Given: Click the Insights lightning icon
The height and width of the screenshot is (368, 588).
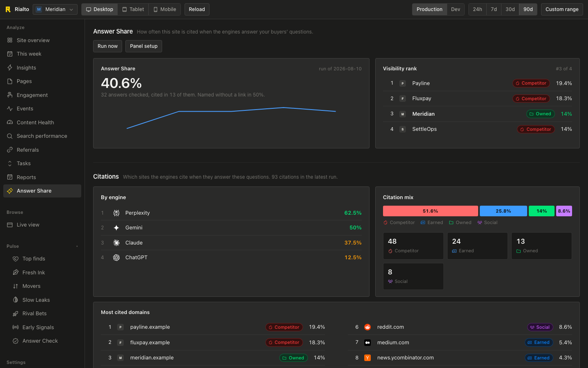Looking at the screenshot, I should click(x=10, y=67).
